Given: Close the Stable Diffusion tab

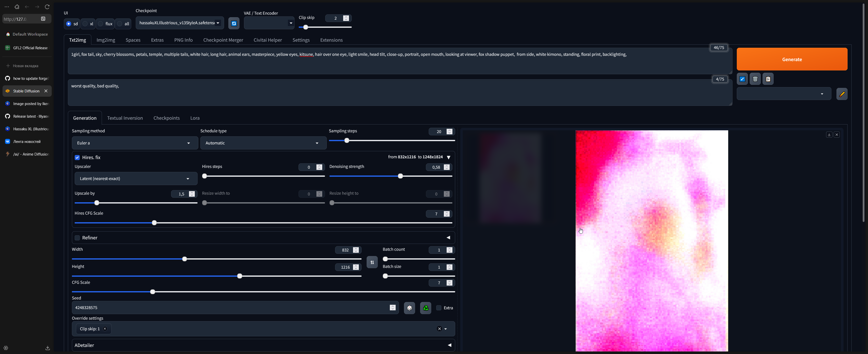Looking at the screenshot, I should [46, 91].
